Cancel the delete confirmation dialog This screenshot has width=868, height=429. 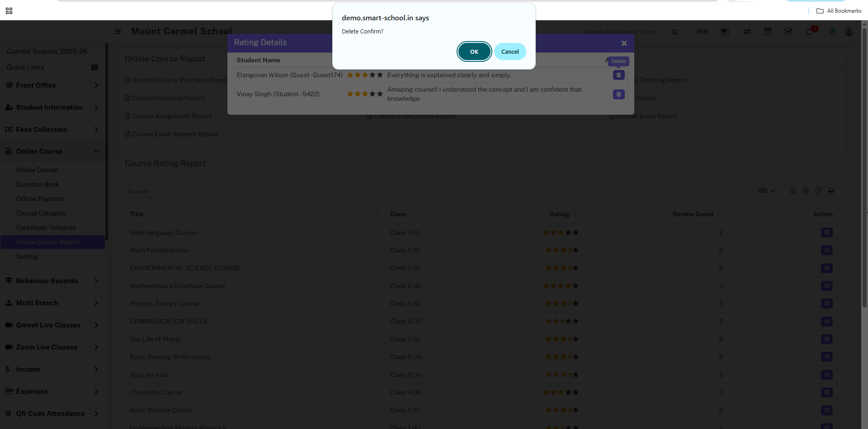pyautogui.click(x=509, y=51)
